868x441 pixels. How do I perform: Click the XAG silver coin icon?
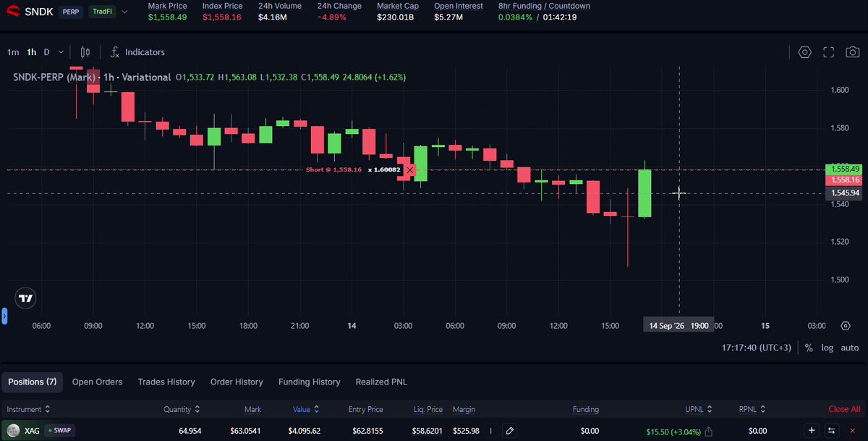(x=13, y=431)
